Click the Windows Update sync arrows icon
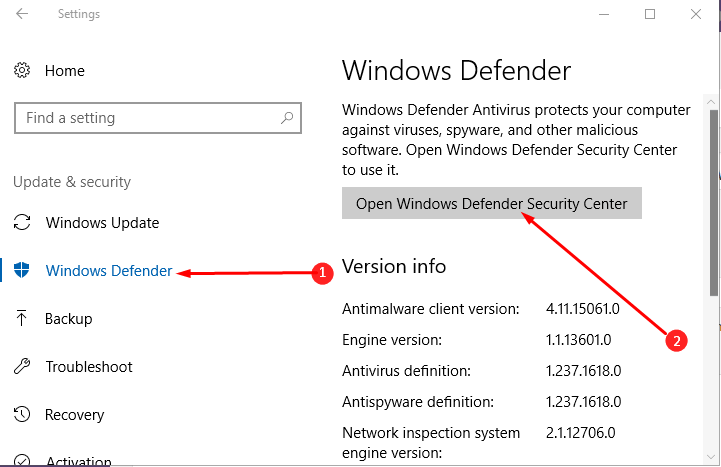Screen dimensions: 721x467 pyautogui.click(x=22, y=222)
